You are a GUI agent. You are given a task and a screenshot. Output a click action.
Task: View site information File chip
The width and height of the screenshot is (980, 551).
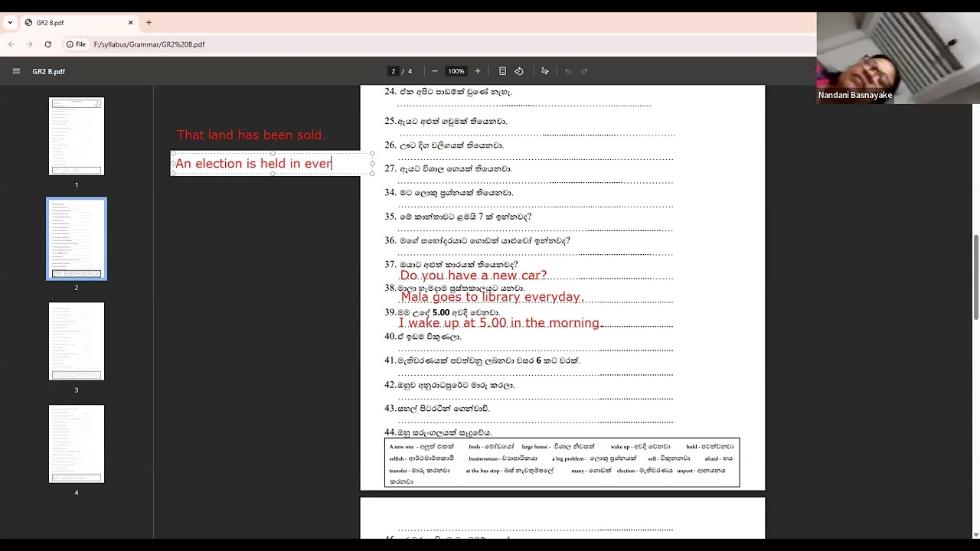coord(76,44)
